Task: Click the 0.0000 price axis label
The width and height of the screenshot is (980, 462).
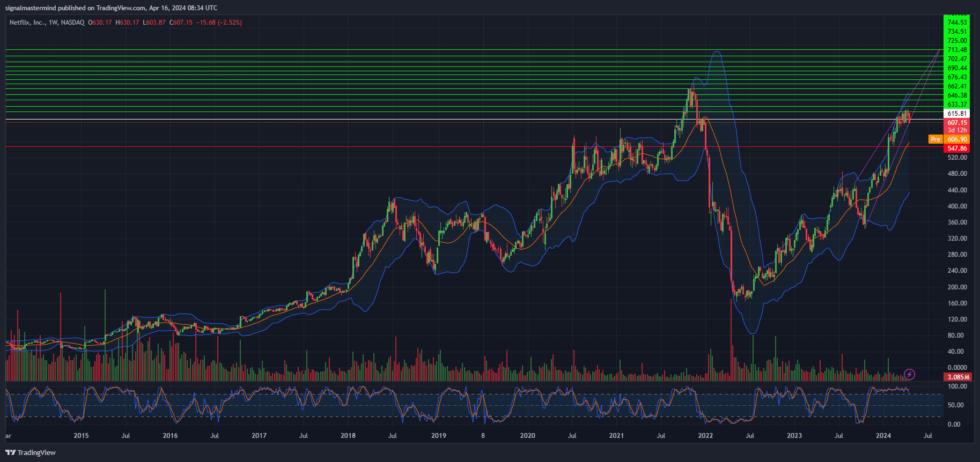Action: (x=957, y=368)
